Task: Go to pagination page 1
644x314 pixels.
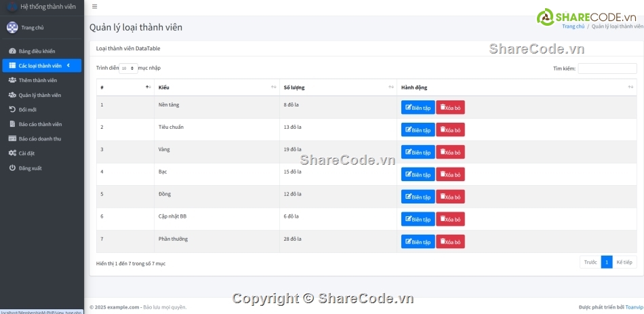Action: tap(607, 262)
